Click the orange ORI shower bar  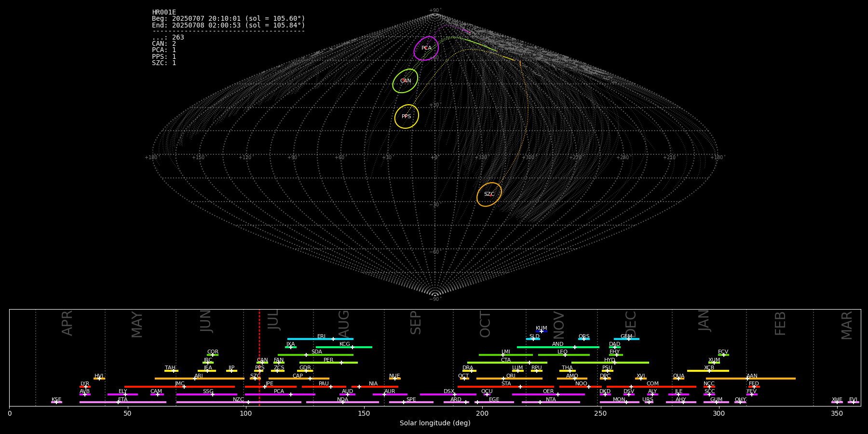[x=509, y=379]
